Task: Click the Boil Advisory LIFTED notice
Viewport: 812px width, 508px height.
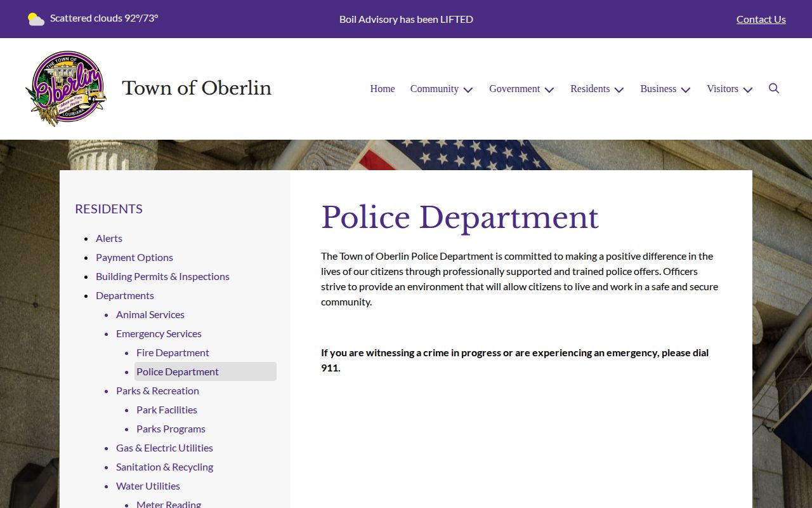Action: click(x=406, y=19)
